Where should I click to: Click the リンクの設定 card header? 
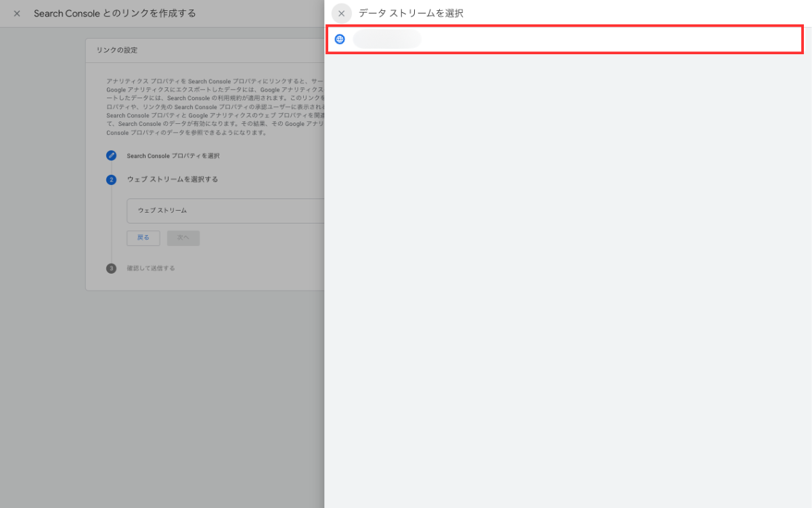coord(205,51)
